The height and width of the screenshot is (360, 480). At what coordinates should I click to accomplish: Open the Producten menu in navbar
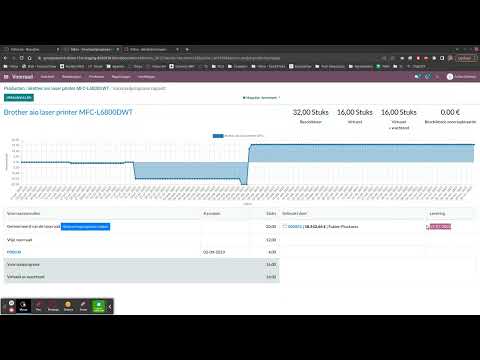click(x=97, y=77)
